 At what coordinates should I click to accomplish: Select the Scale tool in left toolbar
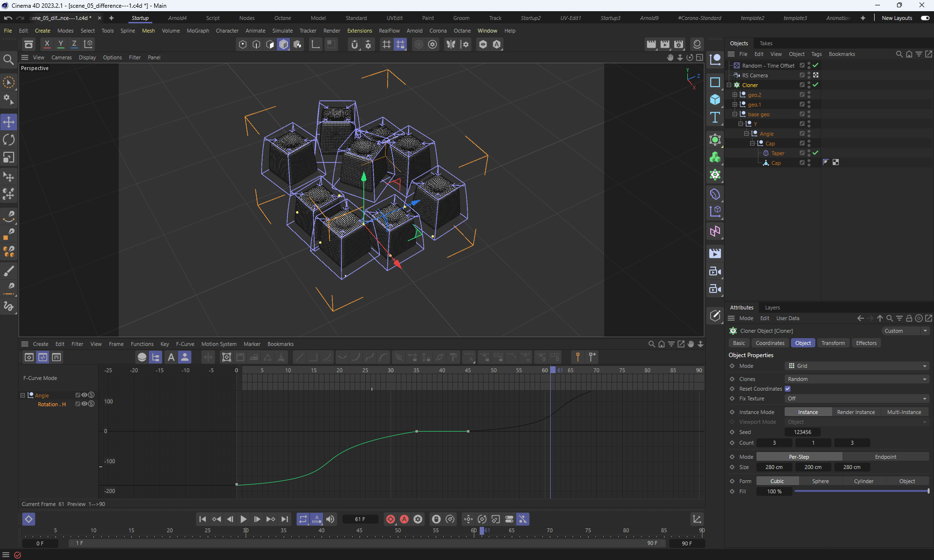(x=9, y=157)
